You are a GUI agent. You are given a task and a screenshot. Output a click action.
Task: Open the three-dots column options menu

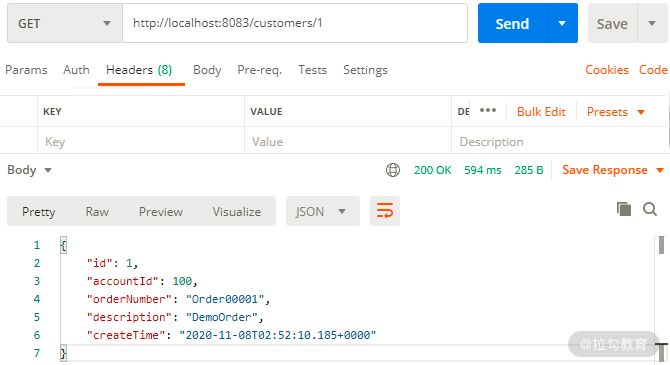[488, 110]
